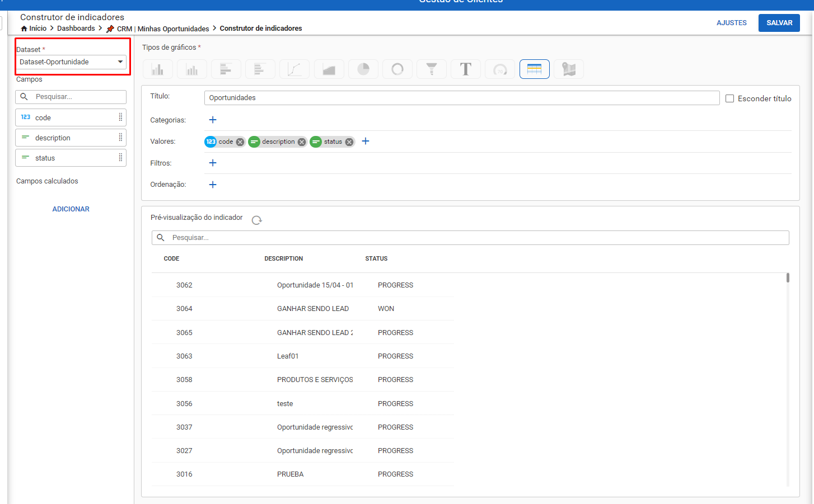This screenshot has height=504, width=814.
Task: Select the donut chart type
Action: pos(397,69)
